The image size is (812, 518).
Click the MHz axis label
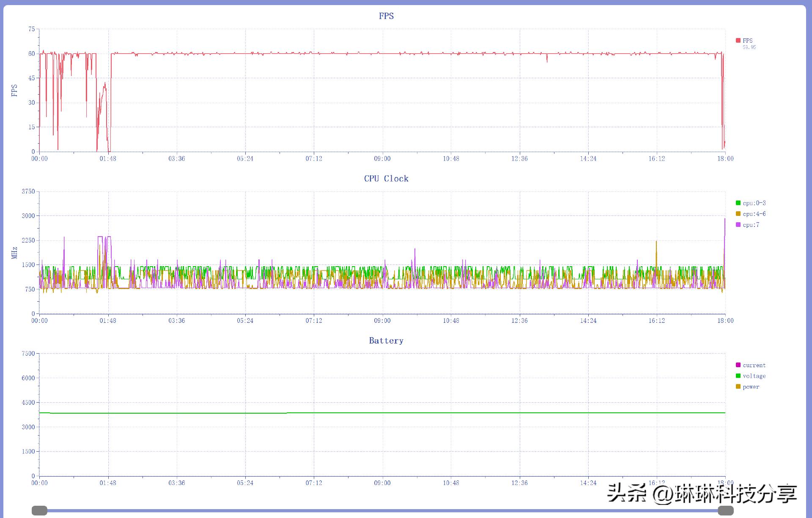(x=14, y=253)
